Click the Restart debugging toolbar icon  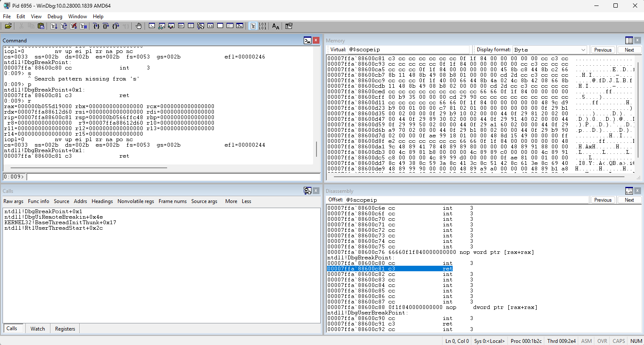tap(63, 26)
